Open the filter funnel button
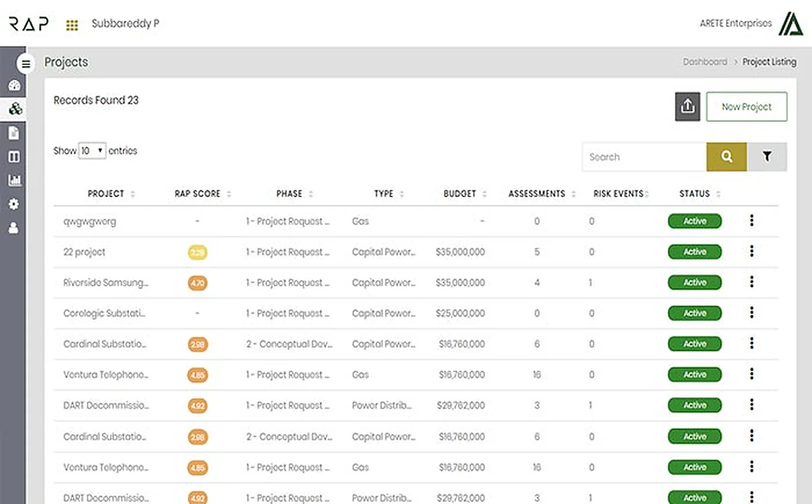Viewport: 812px width, 504px height. pyautogui.click(x=767, y=157)
